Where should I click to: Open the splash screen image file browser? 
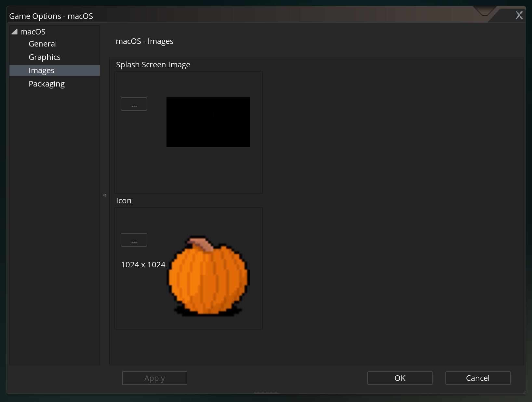pyautogui.click(x=134, y=104)
